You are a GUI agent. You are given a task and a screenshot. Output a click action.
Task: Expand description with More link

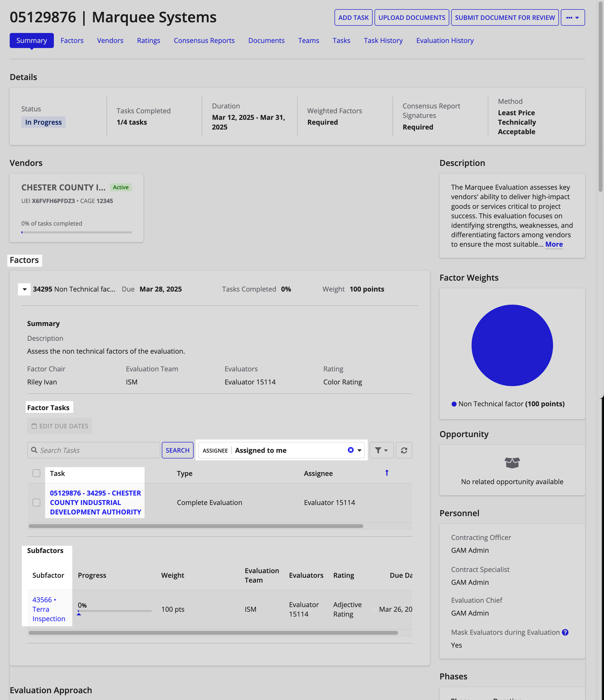point(554,244)
